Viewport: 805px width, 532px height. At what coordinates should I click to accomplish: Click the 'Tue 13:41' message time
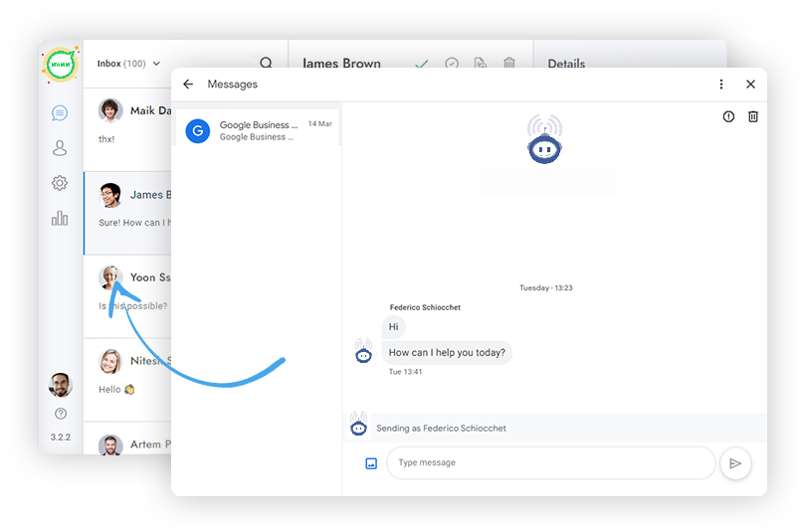(405, 372)
